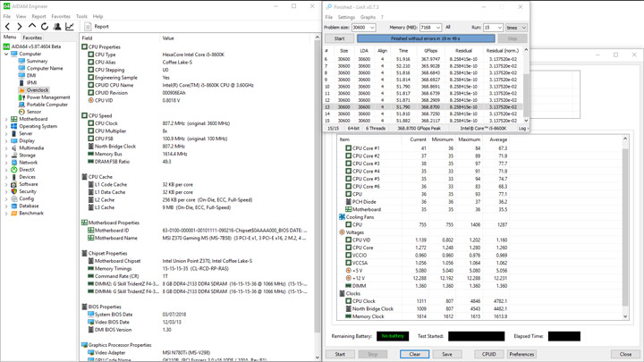Toggle CPU Core #3 checkbox
644x362 pixels.
[348, 164]
